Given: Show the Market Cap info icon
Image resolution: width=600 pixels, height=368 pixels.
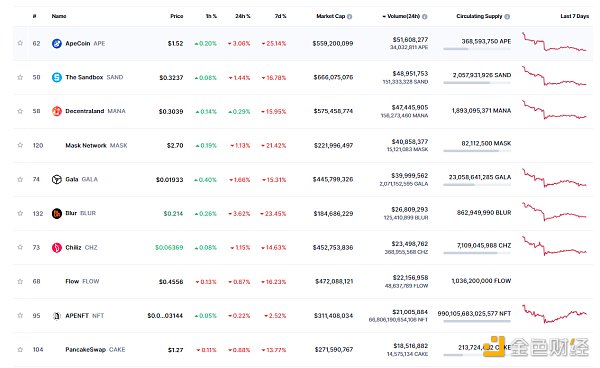Looking at the screenshot, I should tap(349, 16).
